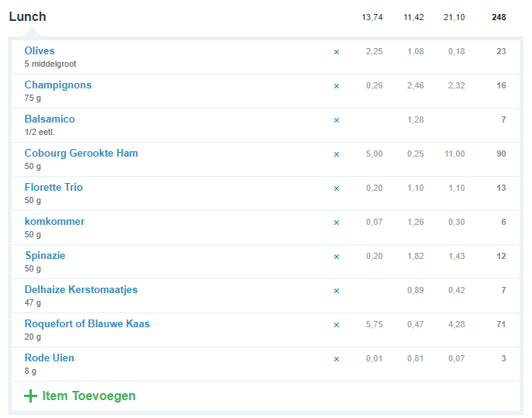Image resolution: width=532 pixels, height=418 pixels.
Task: Open the Rode Uien entry
Action: pos(49,358)
